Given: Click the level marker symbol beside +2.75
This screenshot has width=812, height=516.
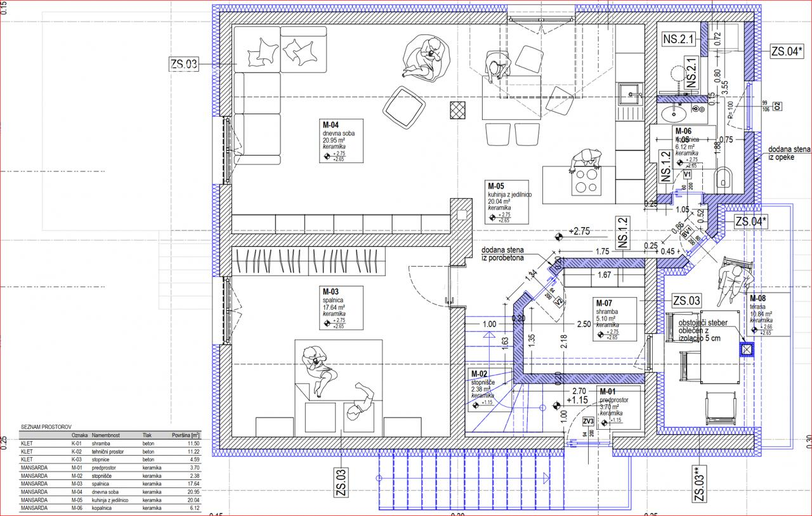Looking at the screenshot, I should pyautogui.click(x=558, y=237).
